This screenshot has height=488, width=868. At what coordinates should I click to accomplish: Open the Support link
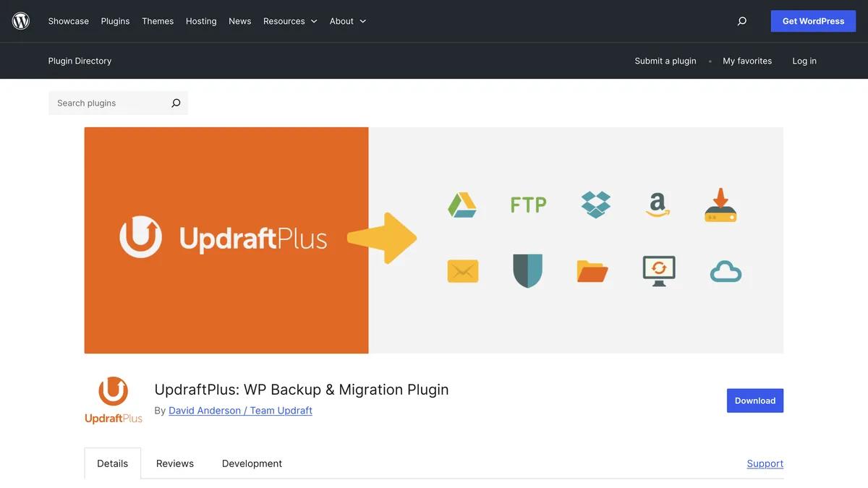coord(765,463)
